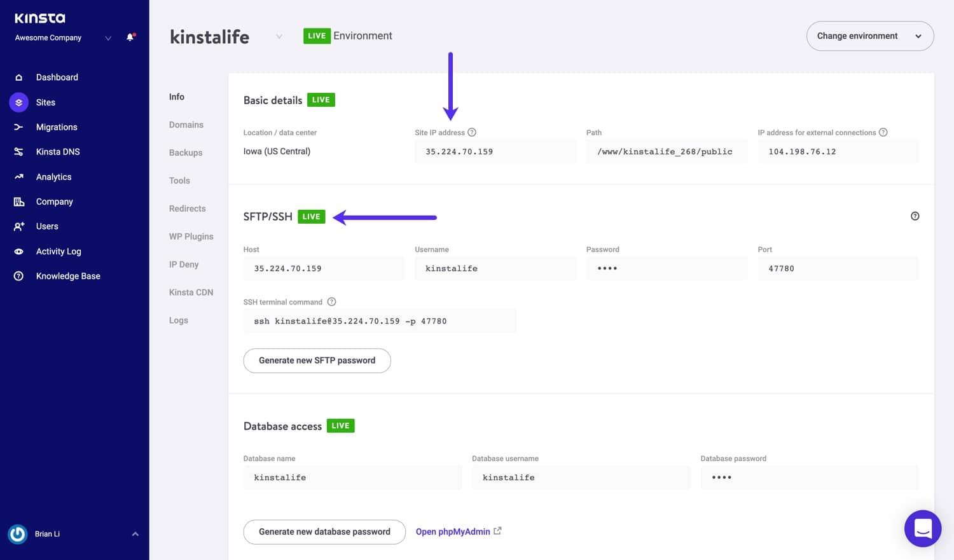Open phpMyAdmin
The height and width of the screenshot is (560, 954).
[453, 531]
